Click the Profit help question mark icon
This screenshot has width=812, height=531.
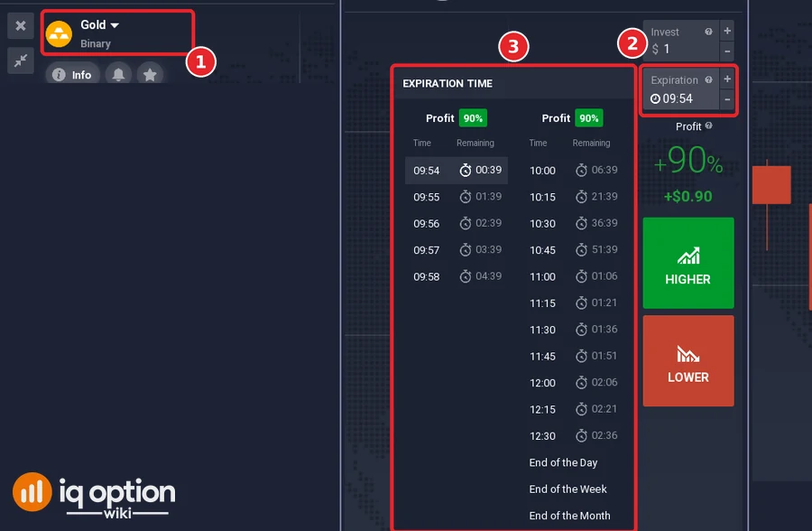(x=708, y=126)
